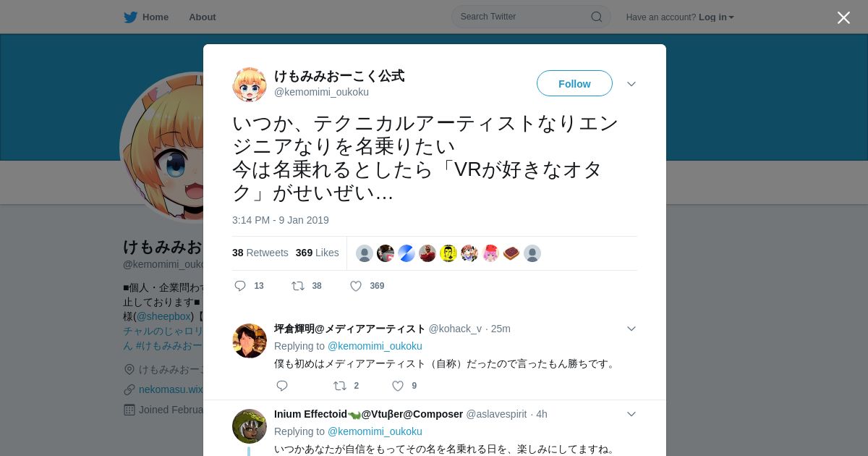Like the main tweet heart icon
868x456 pixels.
coord(356,286)
